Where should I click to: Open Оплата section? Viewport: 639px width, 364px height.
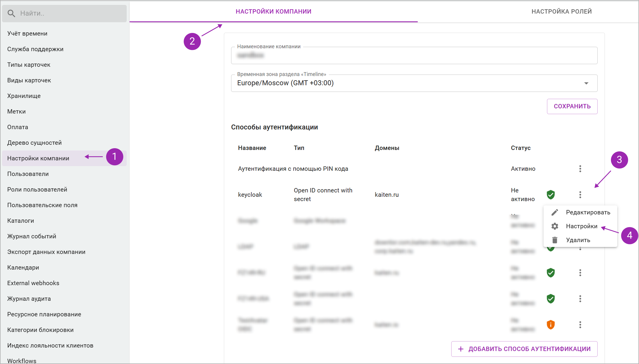tap(17, 127)
